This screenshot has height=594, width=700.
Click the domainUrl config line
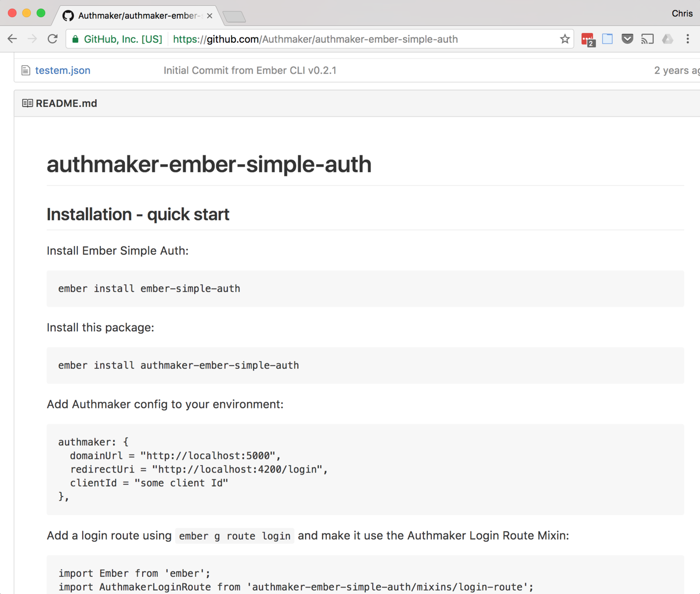point(175,455)
